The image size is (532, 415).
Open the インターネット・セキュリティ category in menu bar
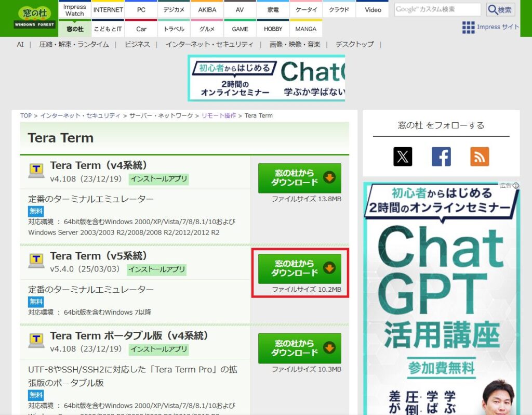pyautogui.click(x=209, y=44)
